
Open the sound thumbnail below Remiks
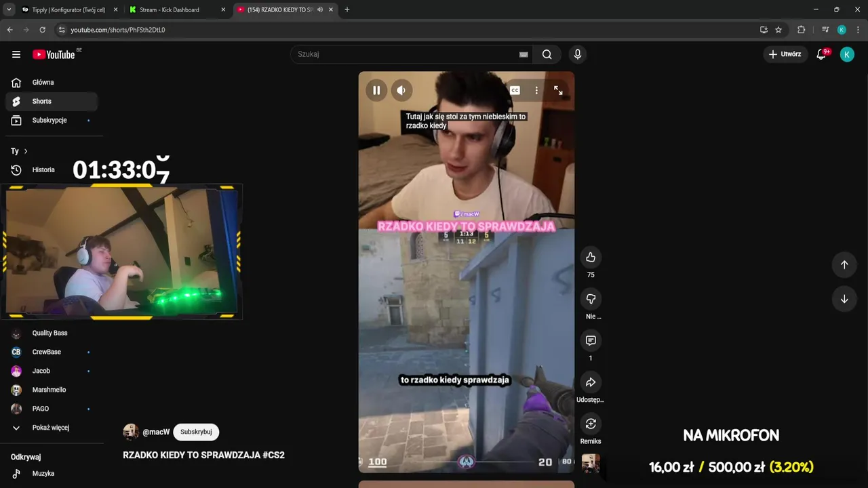[x=591, y=464]
